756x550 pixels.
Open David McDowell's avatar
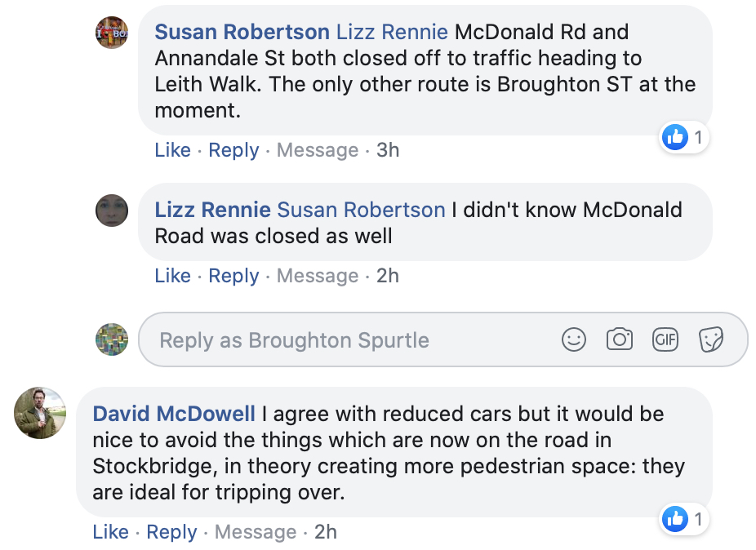click(x=40, y=413)
